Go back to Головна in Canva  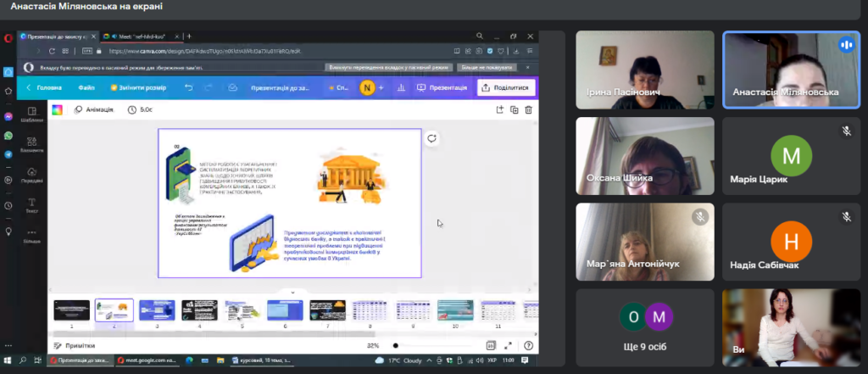coord(44,87)
